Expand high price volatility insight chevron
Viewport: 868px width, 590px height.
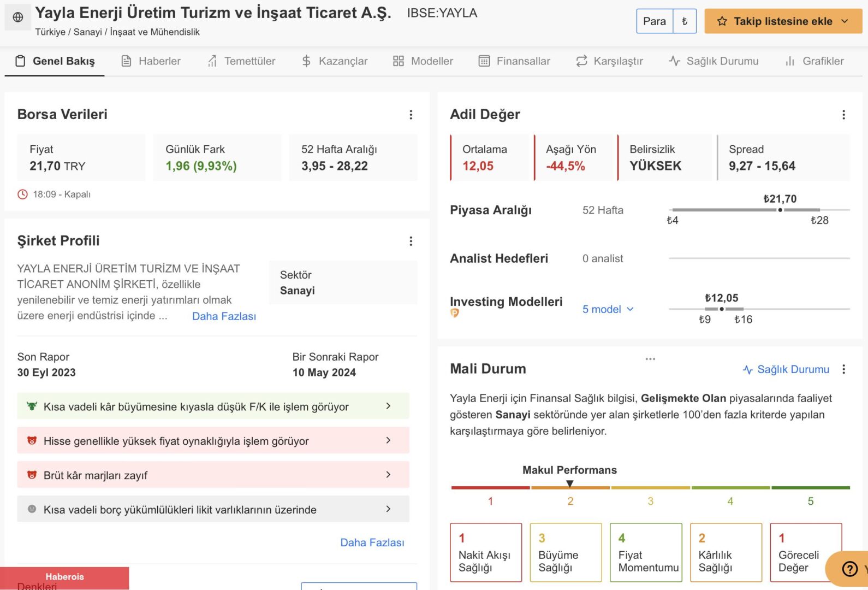tap(388, 440)
